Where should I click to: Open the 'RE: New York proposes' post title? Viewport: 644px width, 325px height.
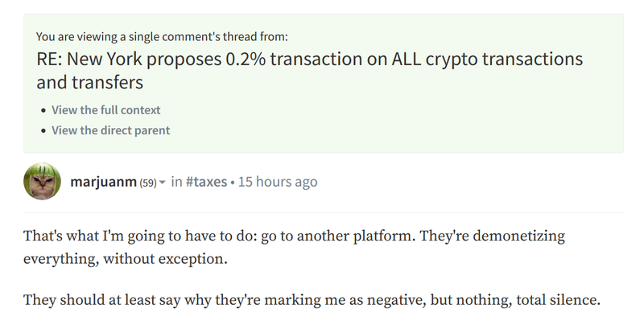pyautogui.click(x=309, y=60)
